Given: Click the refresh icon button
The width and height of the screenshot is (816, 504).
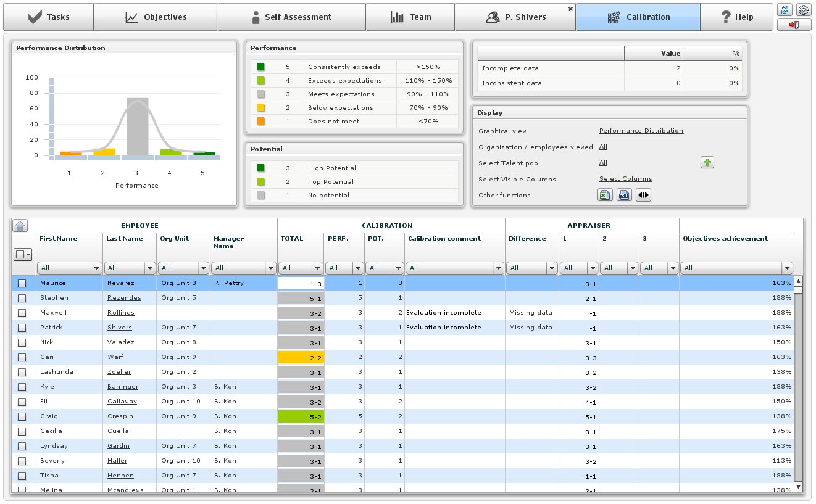Looking at the screenshot, I should click(x=785, y=10).
